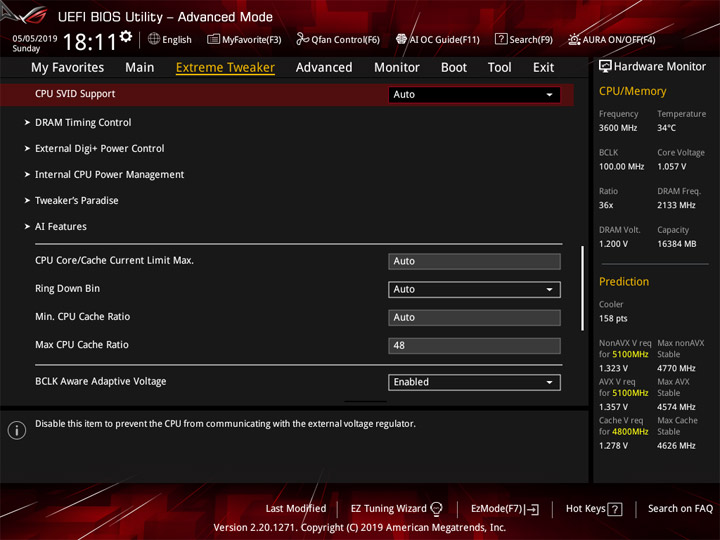The width and height of the screenshot is (720, 540).
Task: Open the MyFavorite(F3) list icon
Action: (213, 39)
